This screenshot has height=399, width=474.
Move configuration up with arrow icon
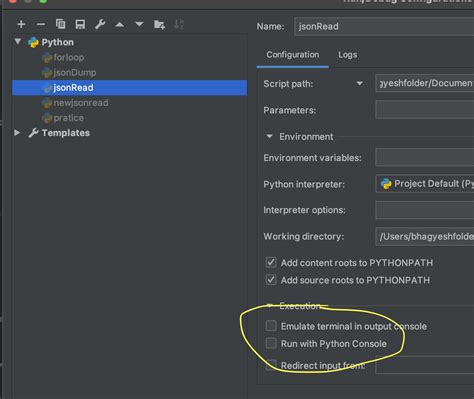pos(120,25)
